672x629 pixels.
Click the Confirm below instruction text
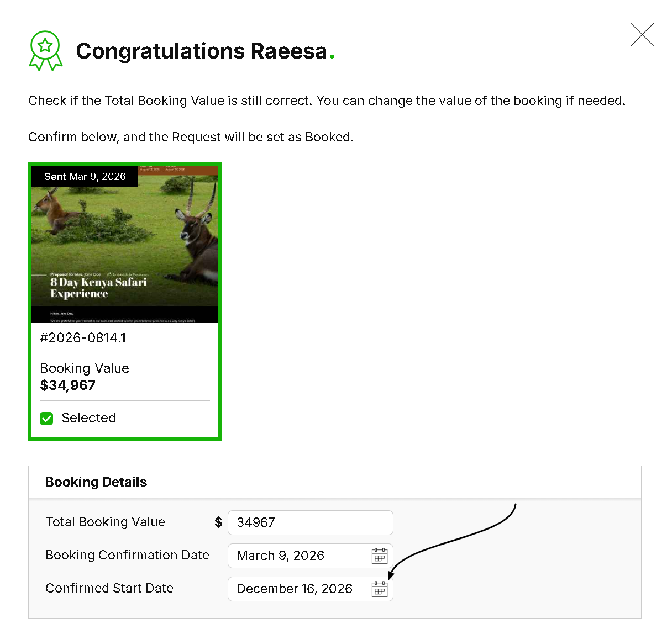tap(191, 137)
